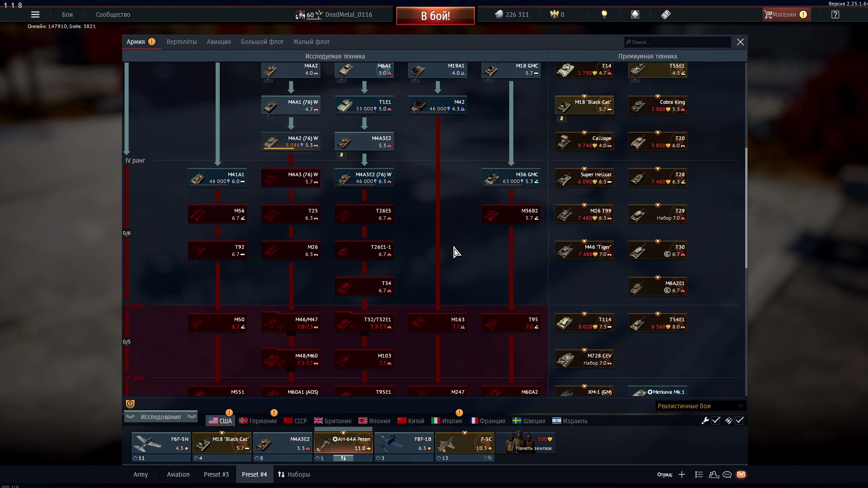
Task: Collapse the Исследования research panel
Action: 160,417
